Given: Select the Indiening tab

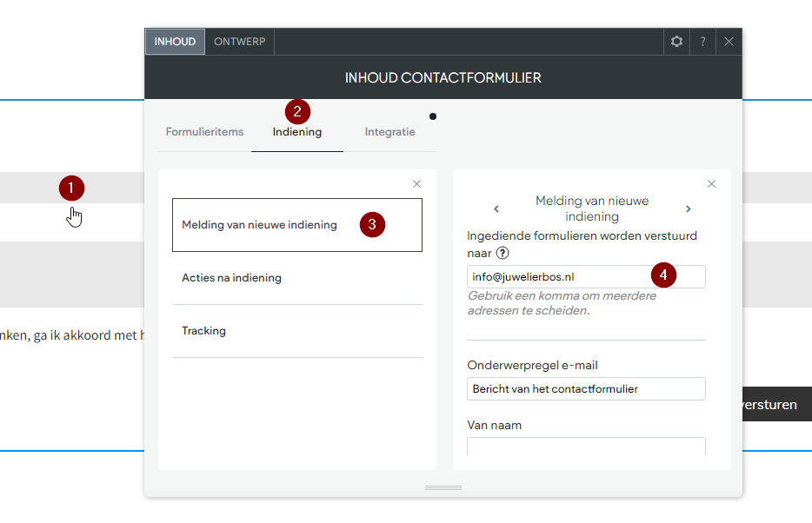Looking at the screenshot, I should (297, 132).
